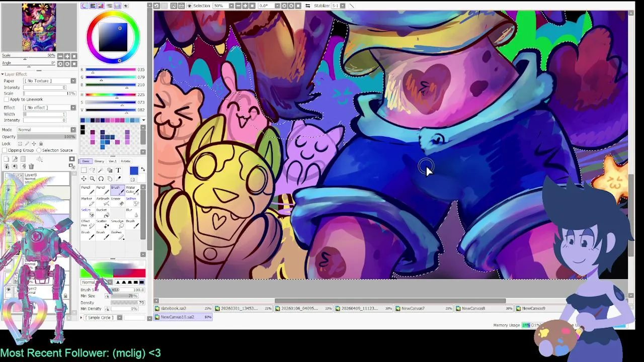Viewport: 644px width, 362px height.
Task: Choose the SelPen tool
Action: tap(132, 202)
